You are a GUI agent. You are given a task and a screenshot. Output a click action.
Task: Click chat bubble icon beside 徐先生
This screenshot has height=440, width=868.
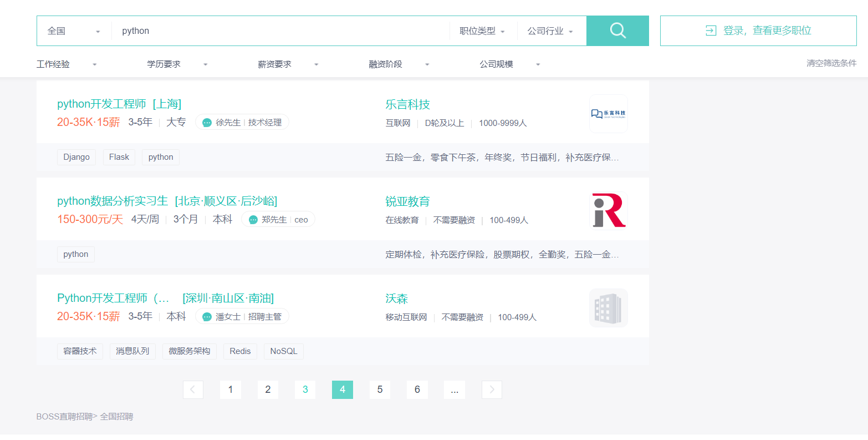(207, 123)
